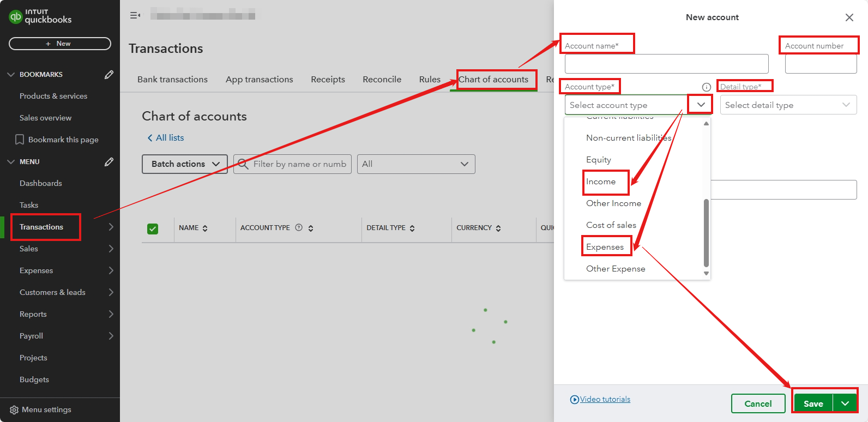
Task: Click the Bookmark this page icon
Action: tap(20, 140)
